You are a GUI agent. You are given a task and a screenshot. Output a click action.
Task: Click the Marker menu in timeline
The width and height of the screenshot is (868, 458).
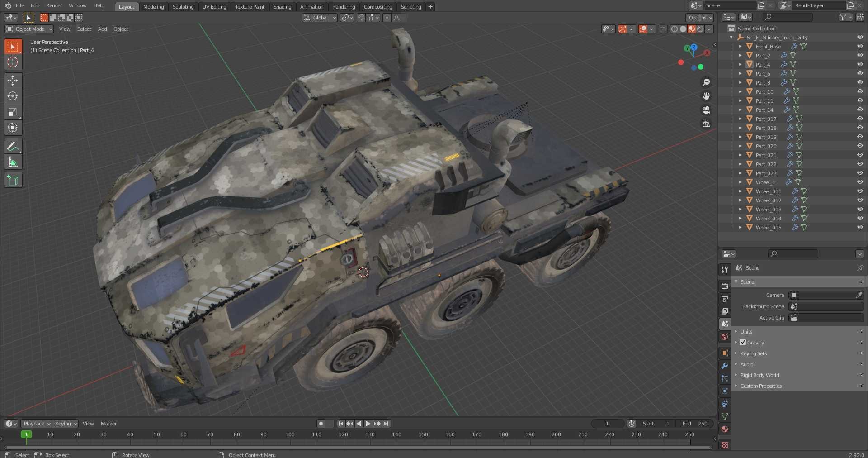point(108,424)
